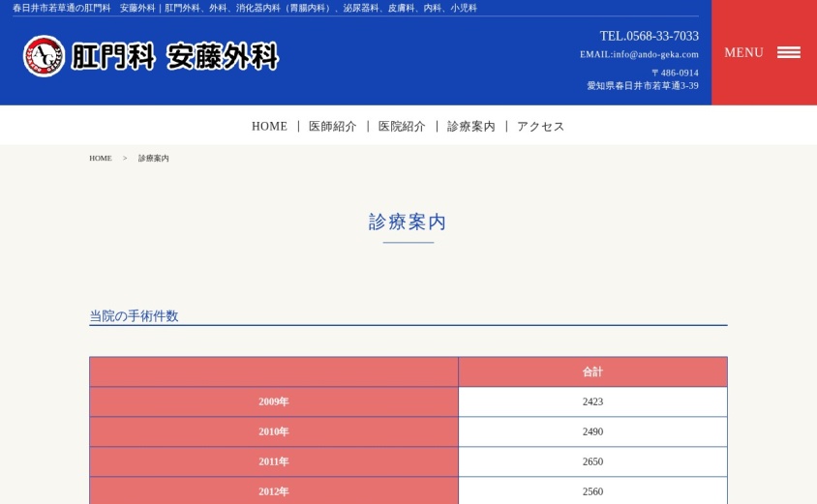Open 医師紹介 navigation item
817x504 pixels.
(332, 126)
